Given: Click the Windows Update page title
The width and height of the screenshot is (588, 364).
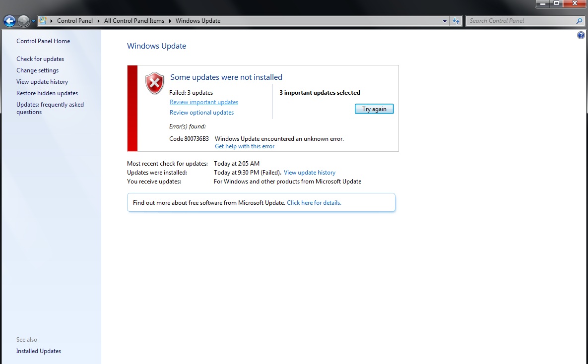Looking at the screenshot, I should coord(156,46).
